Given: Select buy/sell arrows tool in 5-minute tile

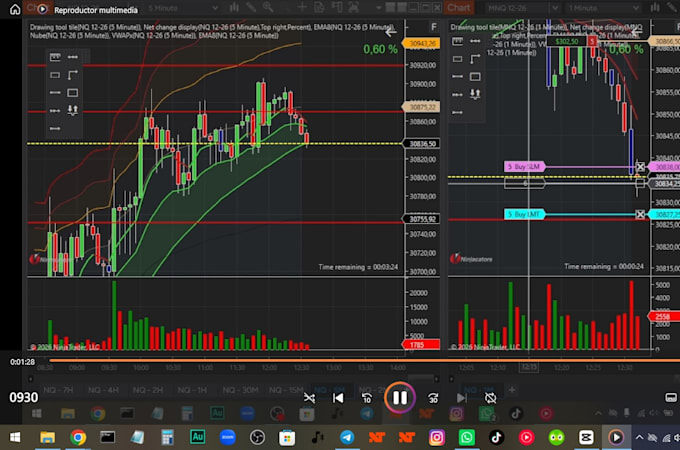Looking at the screenshot, I should click(73, 110).
